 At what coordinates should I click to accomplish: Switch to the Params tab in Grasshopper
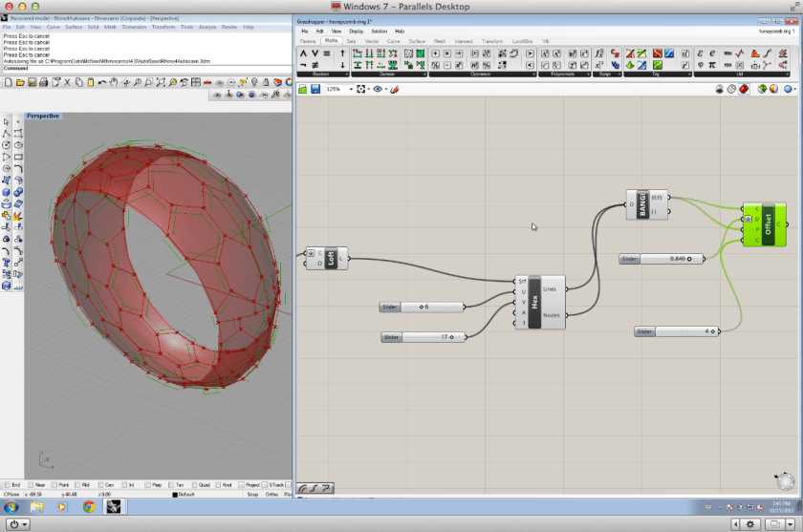coord(308,41)
